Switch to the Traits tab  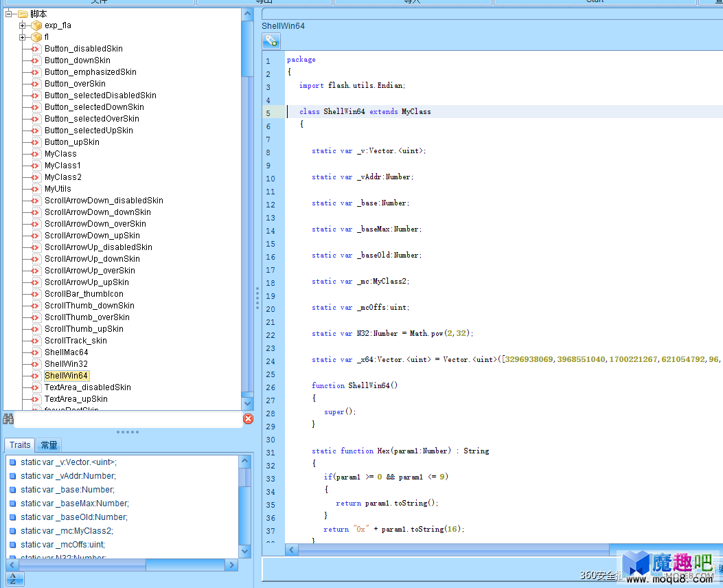coord(20,445)
